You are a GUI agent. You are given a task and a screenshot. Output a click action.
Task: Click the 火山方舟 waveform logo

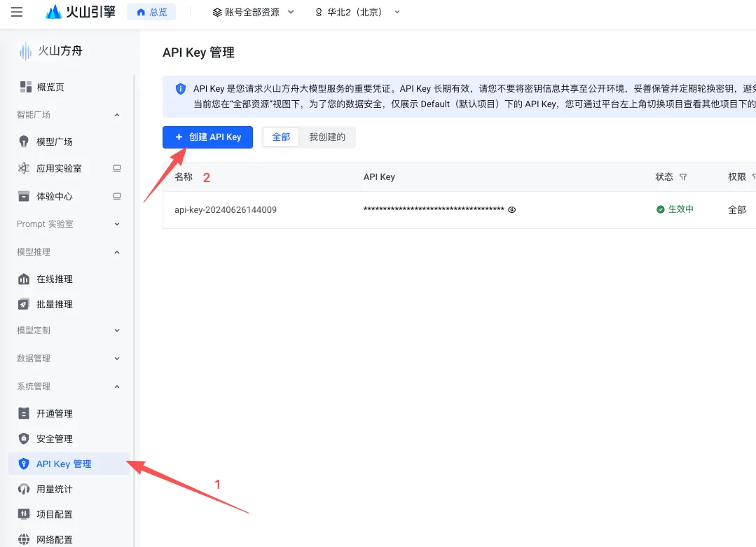click(x=25, y=51)
